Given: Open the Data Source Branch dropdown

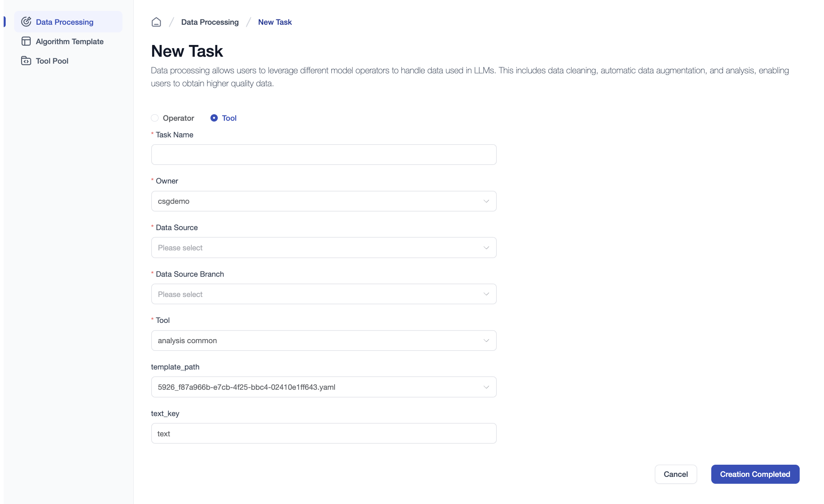Looking at the screenshot, I should pyautogui.click(x=323, y=294).
